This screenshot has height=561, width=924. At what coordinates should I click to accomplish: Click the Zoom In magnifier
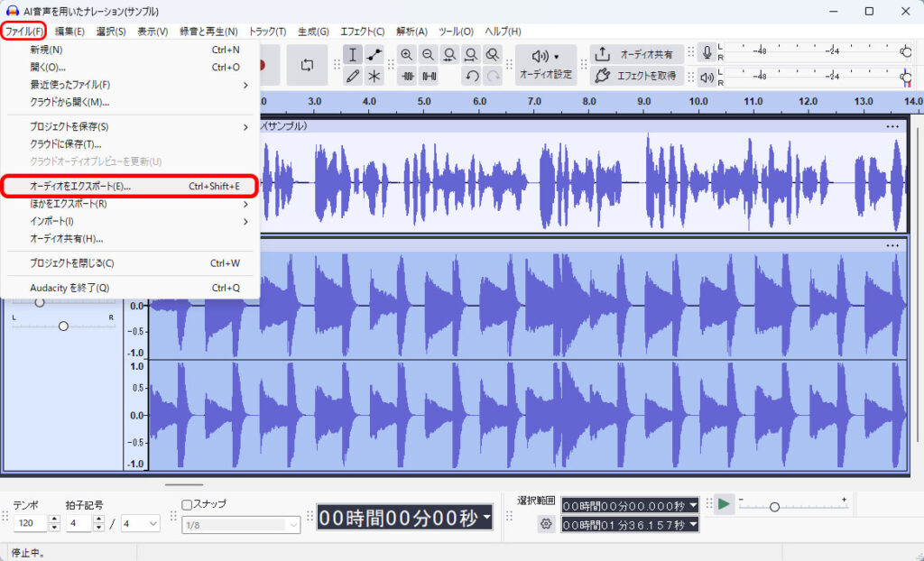click(407, 55)
